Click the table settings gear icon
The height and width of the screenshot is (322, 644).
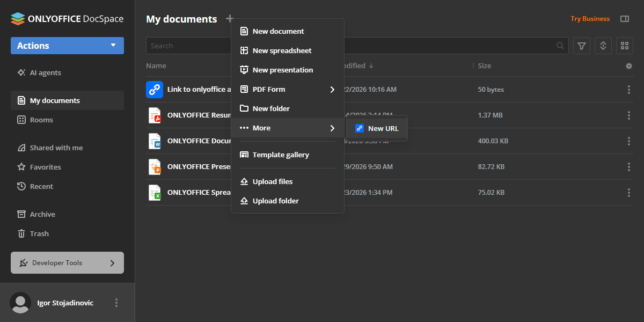(x=629, y=66)
